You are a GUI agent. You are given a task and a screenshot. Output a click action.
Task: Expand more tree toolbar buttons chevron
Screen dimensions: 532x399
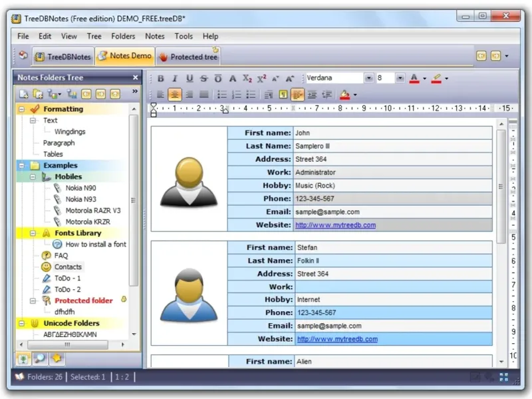[x=135, y=91]
